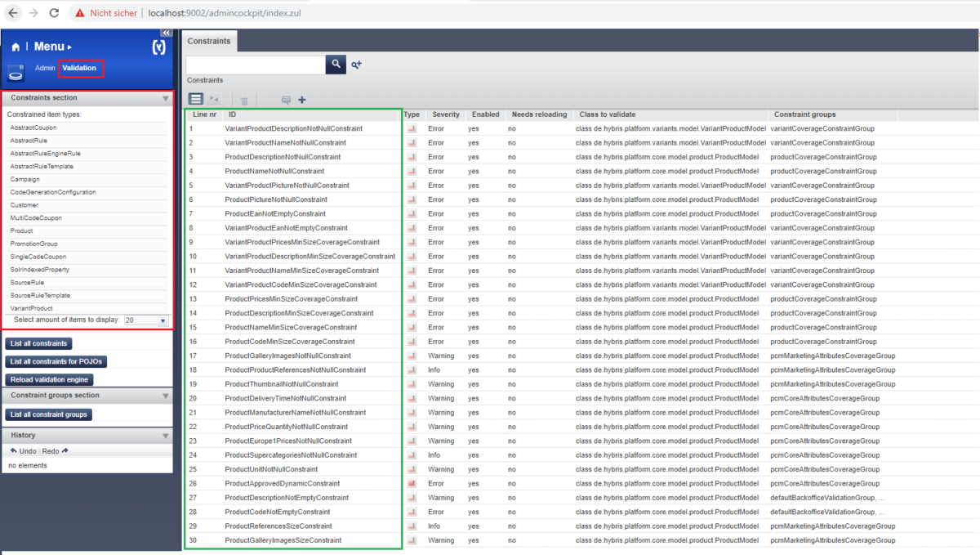Click the trash delete icon in toolbar

[x=243, y=101]
